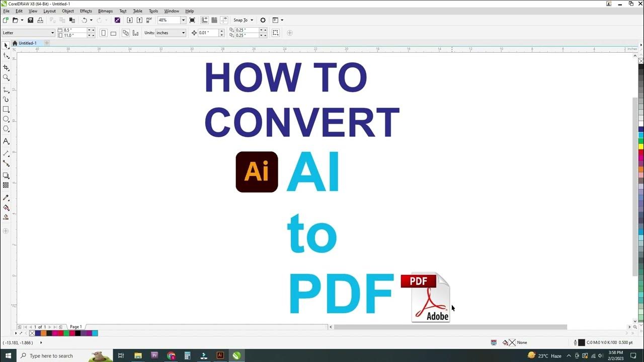The height and width of the screenshot is (362, 644).
Task: Select the Pick tool in toolbox
Action: (x=6, y=45)
